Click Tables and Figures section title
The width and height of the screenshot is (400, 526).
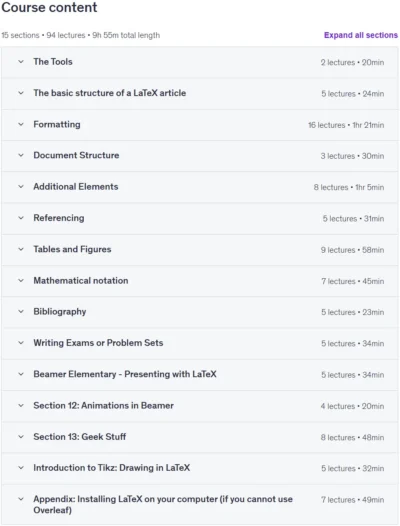click(72, 249)
